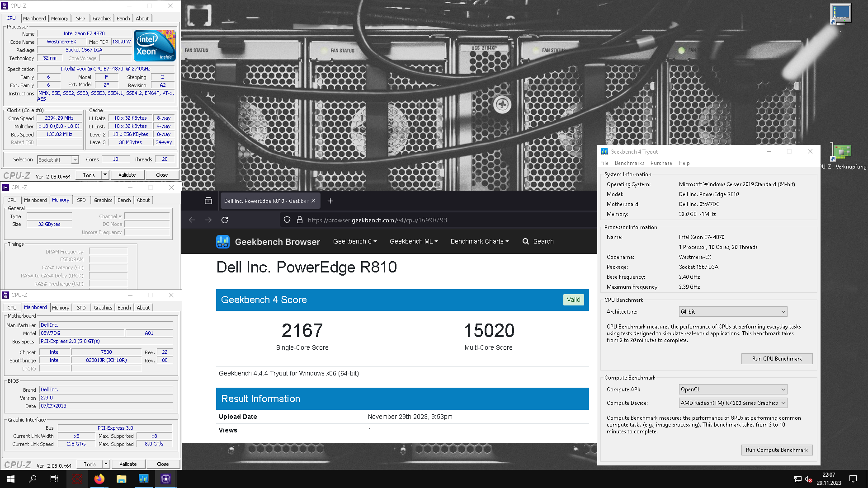Open Firefox from the taskbar
This screenshot has height=488, width=868.
[99, 479]
